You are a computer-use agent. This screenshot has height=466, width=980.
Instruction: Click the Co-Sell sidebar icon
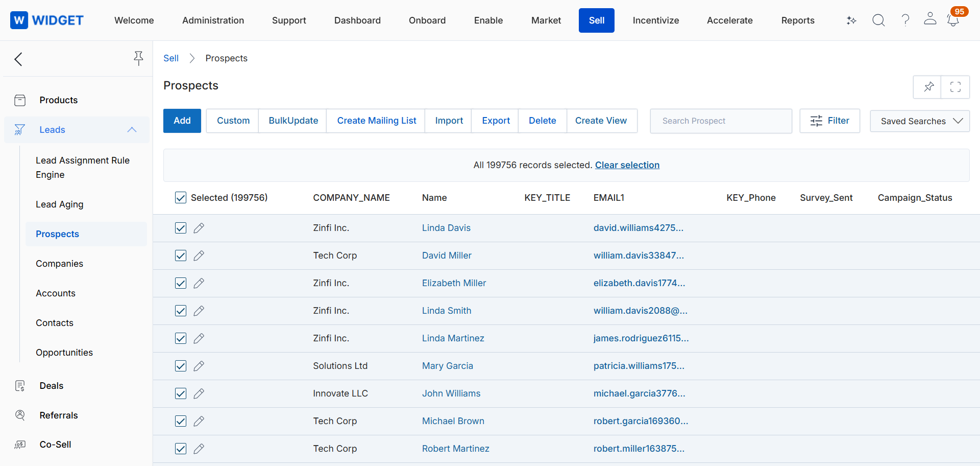click(20, 445)
